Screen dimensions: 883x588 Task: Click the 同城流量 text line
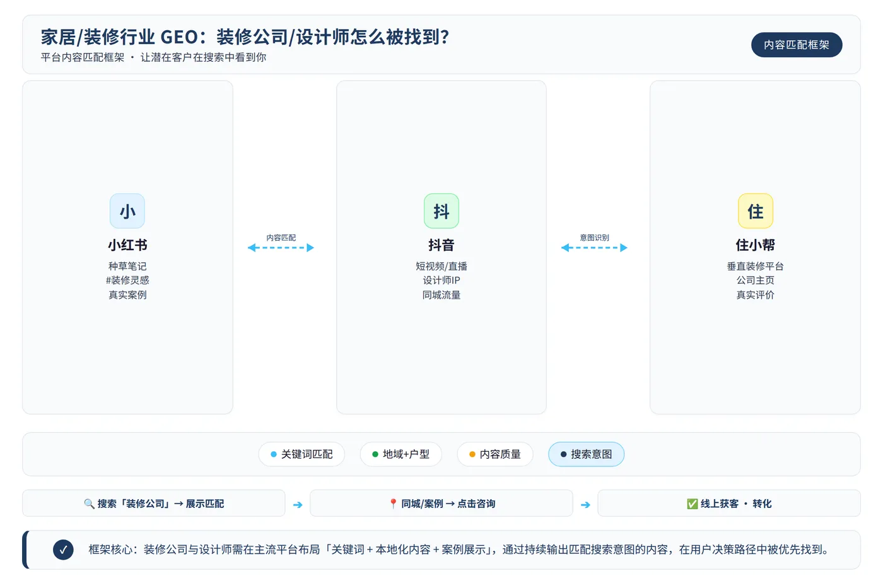point(441,295)
